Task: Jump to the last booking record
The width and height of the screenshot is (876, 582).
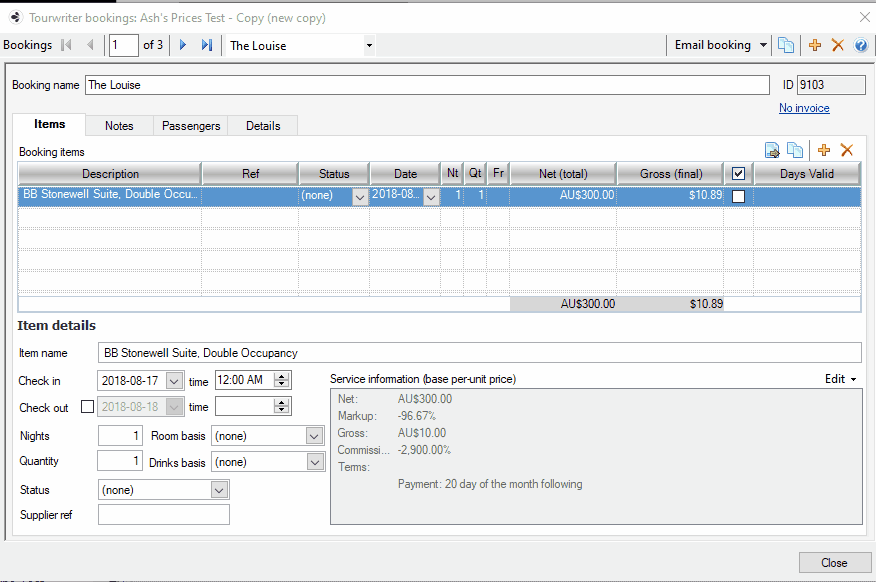Action: click(x=207, y=45)
